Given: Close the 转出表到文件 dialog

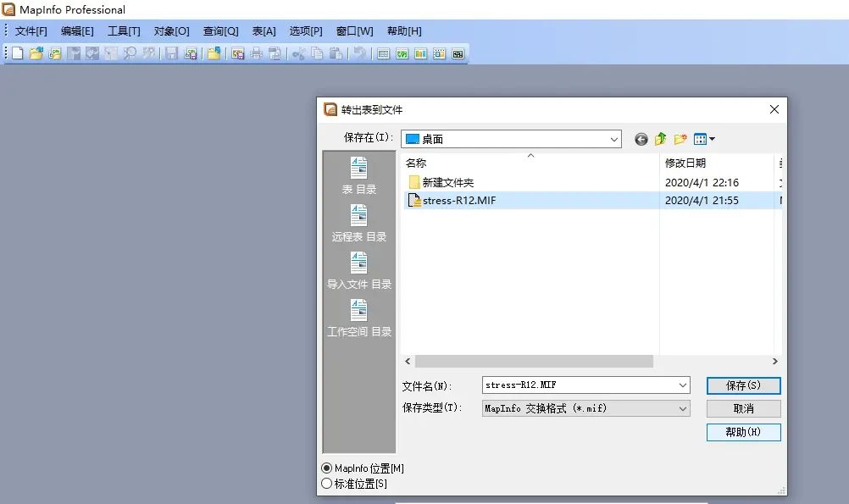Looking at the screenshot, I should click(x=774, y=109).
